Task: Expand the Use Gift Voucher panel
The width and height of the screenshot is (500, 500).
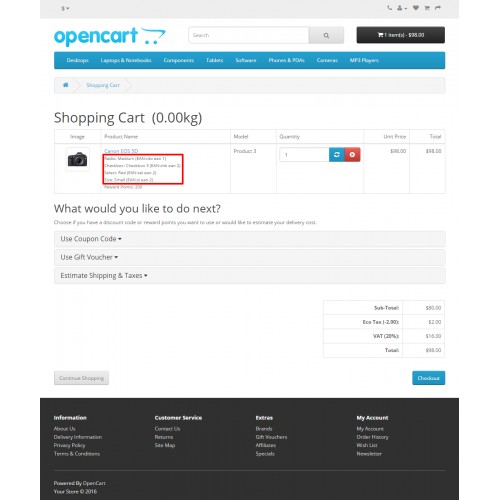Action: (89, 257)
